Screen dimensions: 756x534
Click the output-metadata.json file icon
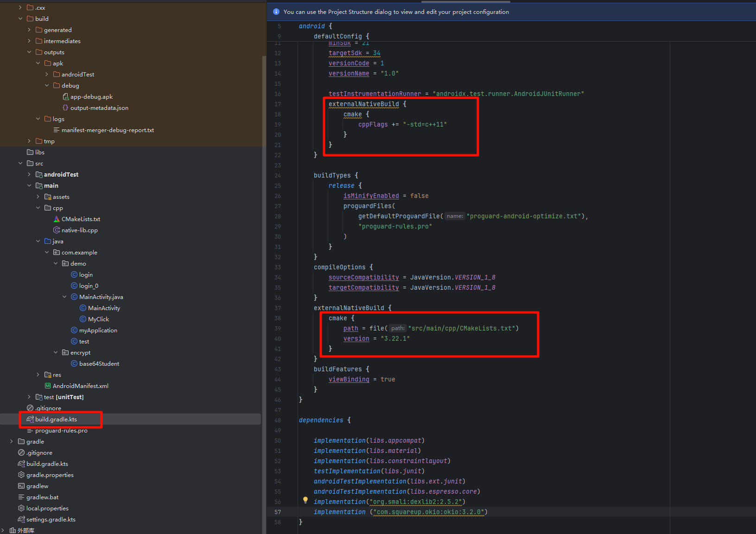(65, 108)
